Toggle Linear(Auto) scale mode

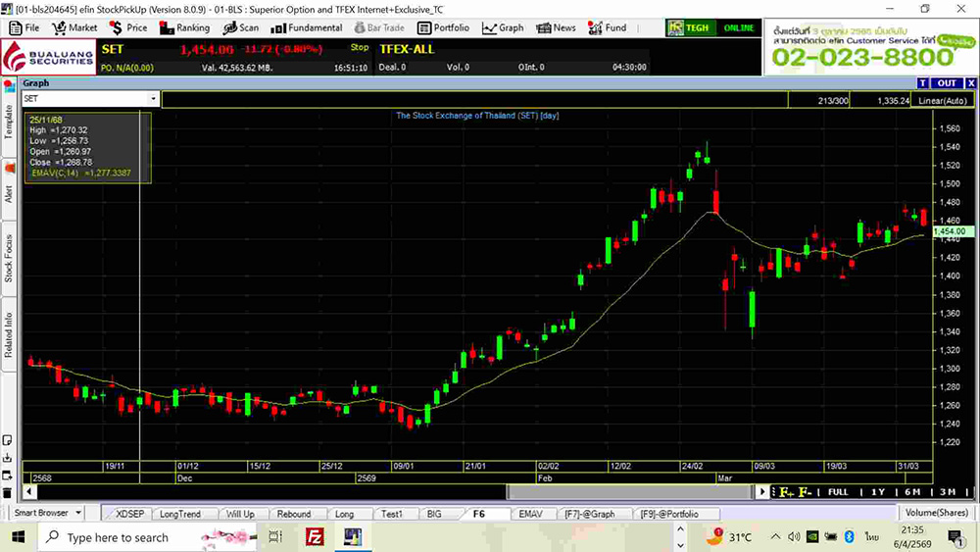click(x=942, y=100)
